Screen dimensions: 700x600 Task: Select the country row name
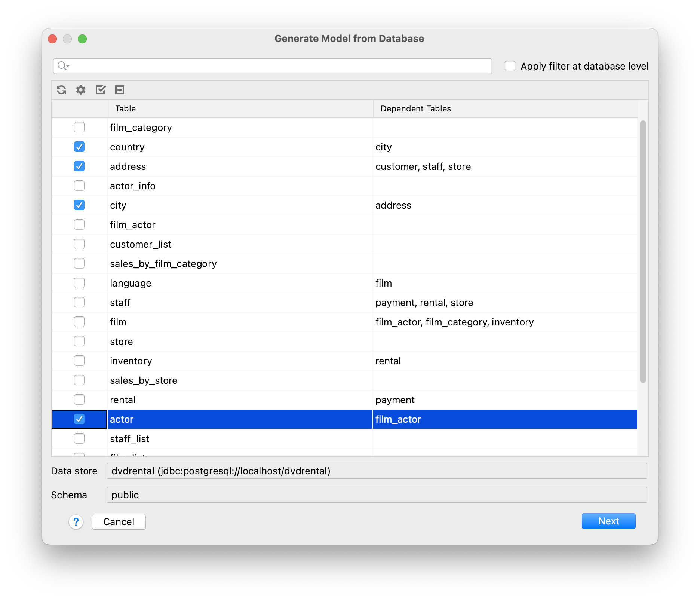click(x=127, y=147)
